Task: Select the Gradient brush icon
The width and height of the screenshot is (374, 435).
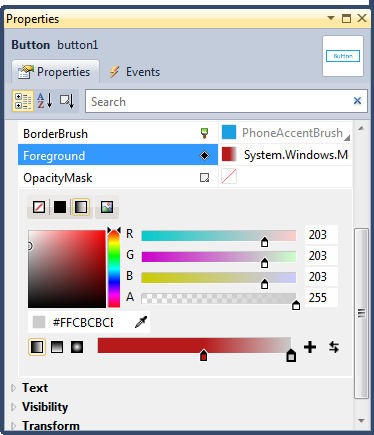Action: coord(81,207)
